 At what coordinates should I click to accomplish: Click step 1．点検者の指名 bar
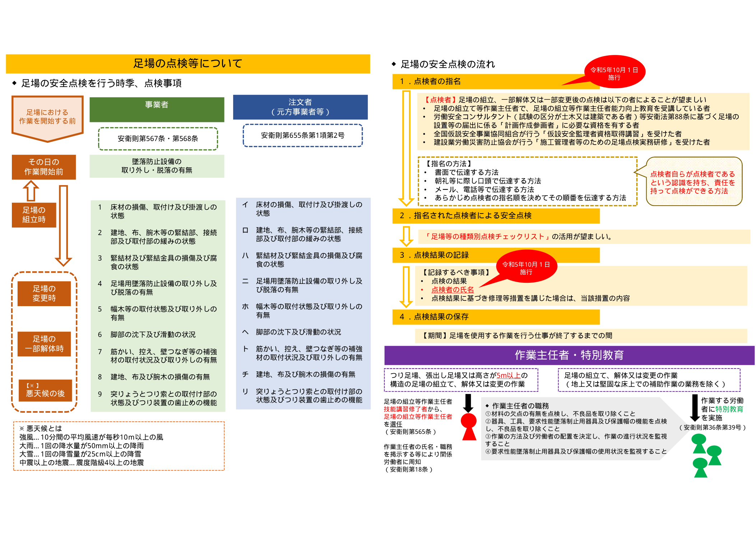(x=496, y=81)
